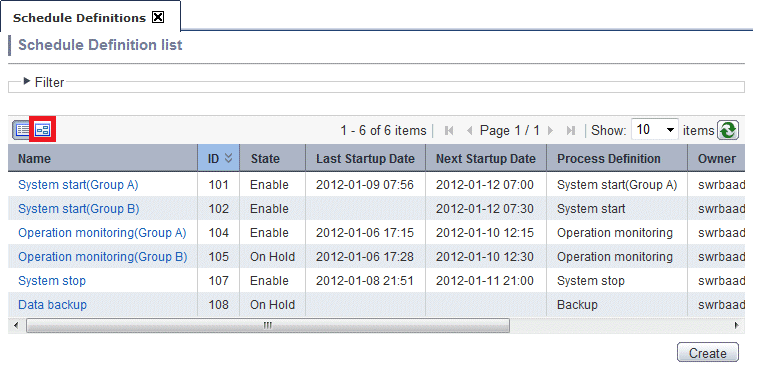Sort by Next Startup Date column

[486, 158]
